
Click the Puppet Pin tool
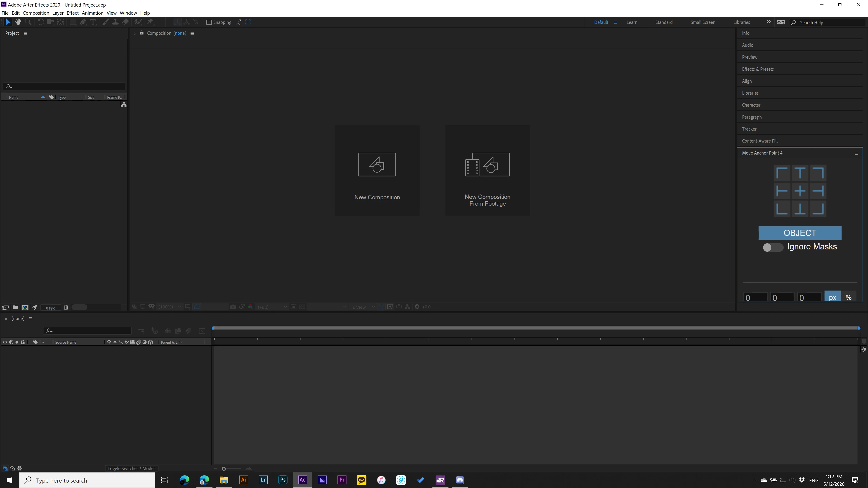pos(150,22)
